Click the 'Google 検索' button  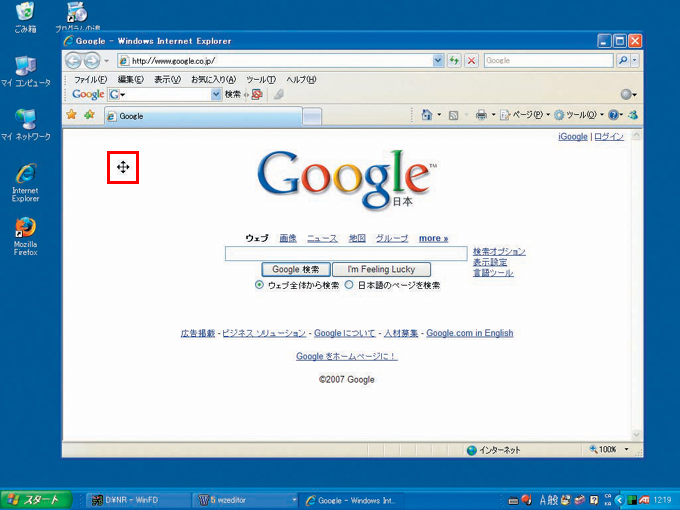296,269
